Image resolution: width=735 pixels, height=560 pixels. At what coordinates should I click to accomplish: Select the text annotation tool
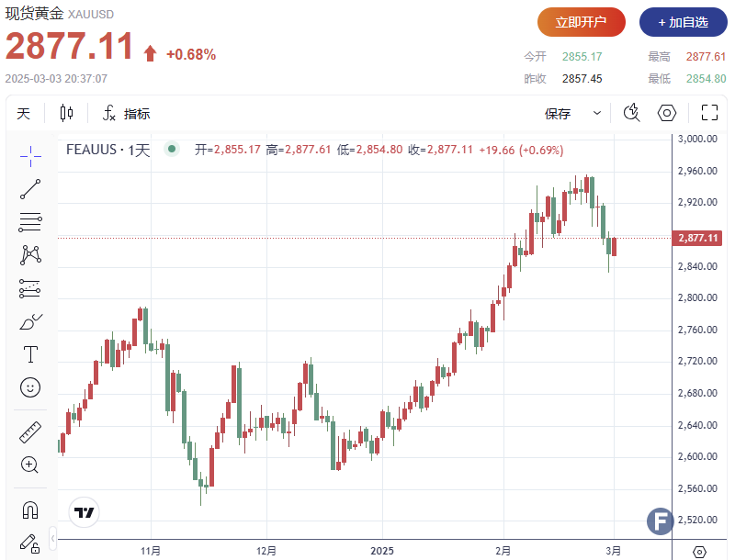tap(30, 353)
